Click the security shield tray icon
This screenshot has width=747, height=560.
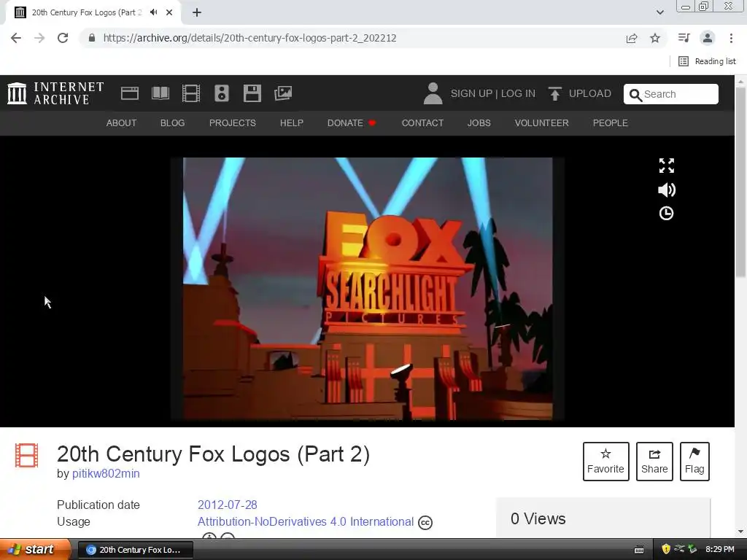(x=666, y=550)
